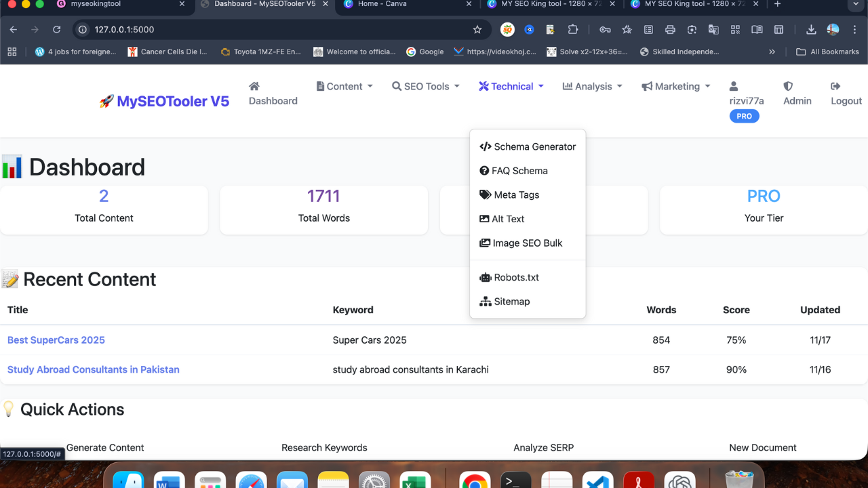868x488 pixels.
Task: Open the Analysis dropdown
Action: click(x=591, y=87)
